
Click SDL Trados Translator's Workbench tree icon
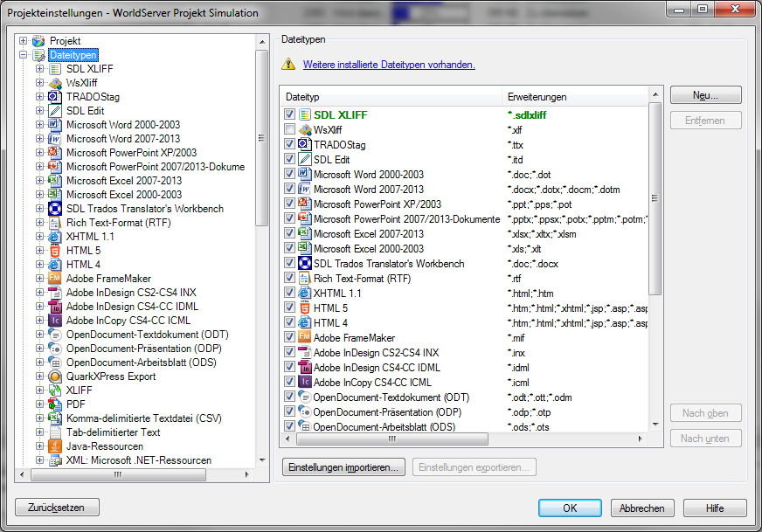[x=55, y=209]
